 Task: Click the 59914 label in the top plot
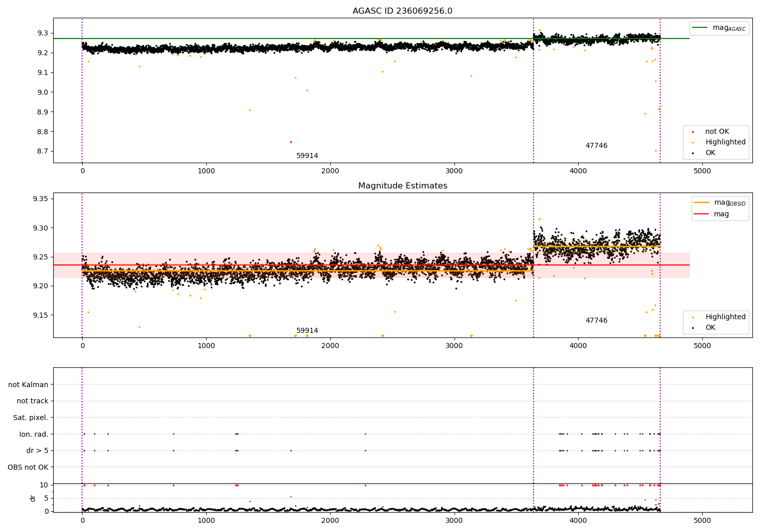pos(307,156)
